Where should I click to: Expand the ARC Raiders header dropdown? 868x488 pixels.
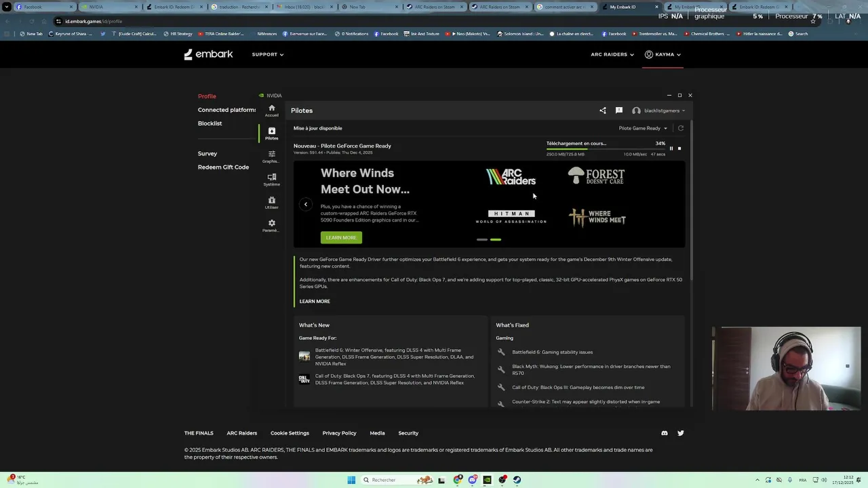612,54
